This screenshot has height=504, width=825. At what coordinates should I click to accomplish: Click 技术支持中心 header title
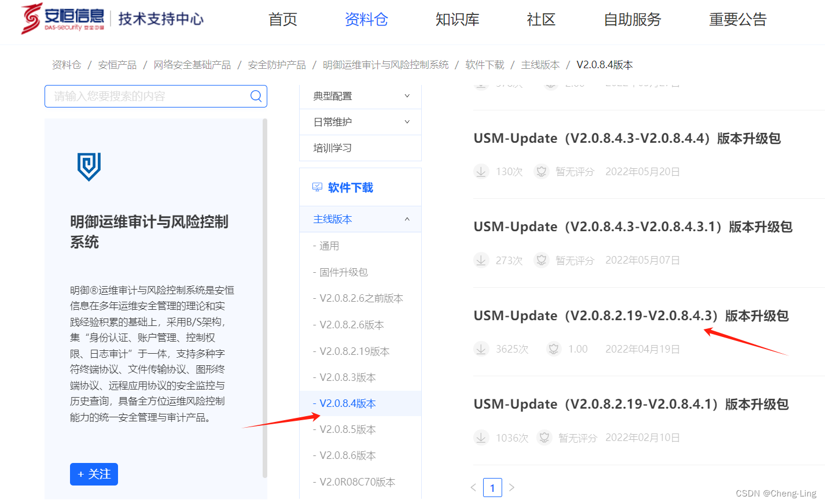point(161,19)
